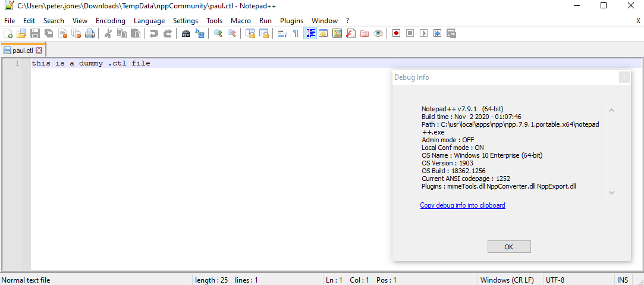Open the File menu
Screen dimensions: 644x285
[10, 21]
